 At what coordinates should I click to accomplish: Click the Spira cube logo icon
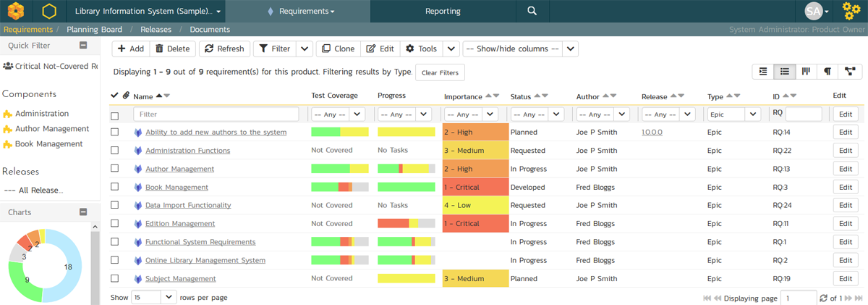point(17,12)
